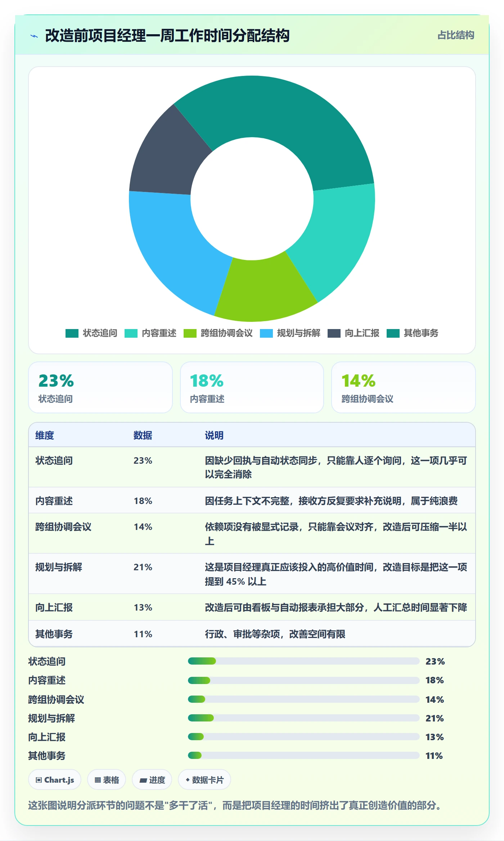The height and width of the screenshot is (841, 504).
Task: Toggle the 规划与拆解 legend label
Action: pyautogui.click(x=299, y=333)
